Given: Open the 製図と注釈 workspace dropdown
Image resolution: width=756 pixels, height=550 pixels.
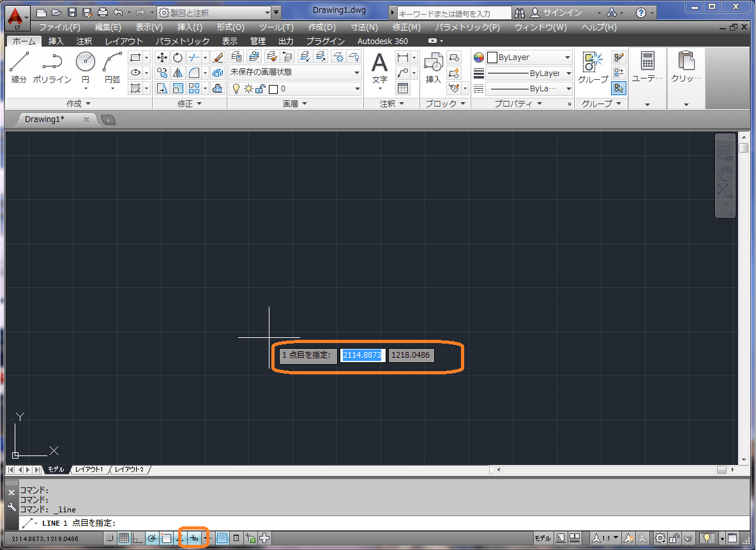Looking at the screenshot, I should click(x=215, y=13).
